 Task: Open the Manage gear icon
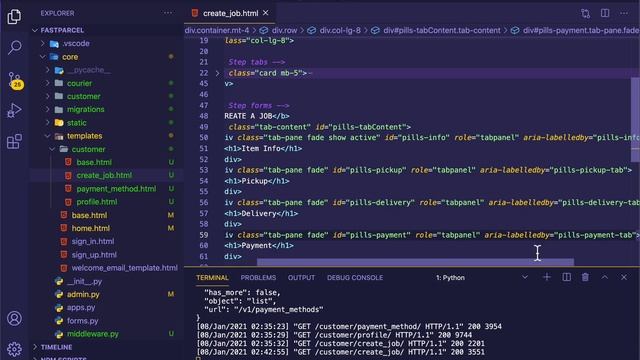[14, 349]
